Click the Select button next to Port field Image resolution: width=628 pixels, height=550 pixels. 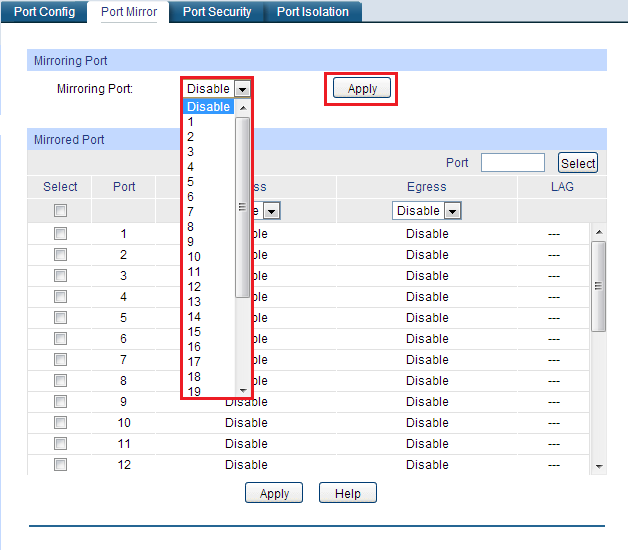[x=578, y=163]
